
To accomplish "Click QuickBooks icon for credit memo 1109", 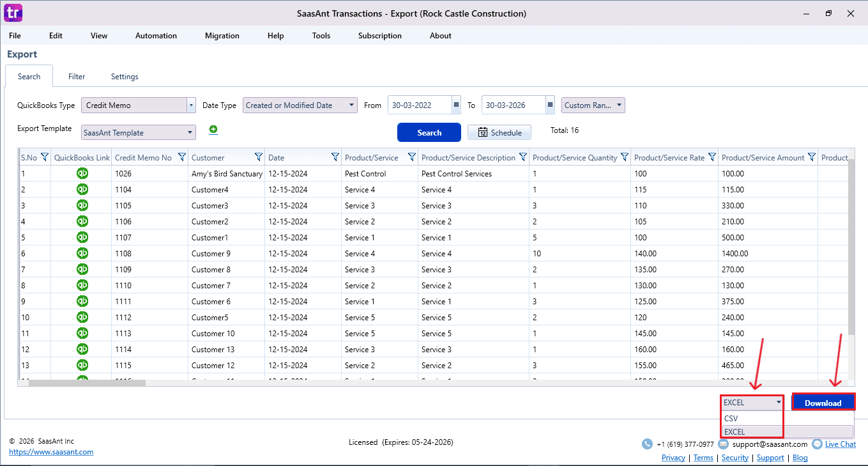I will (82, 269).
